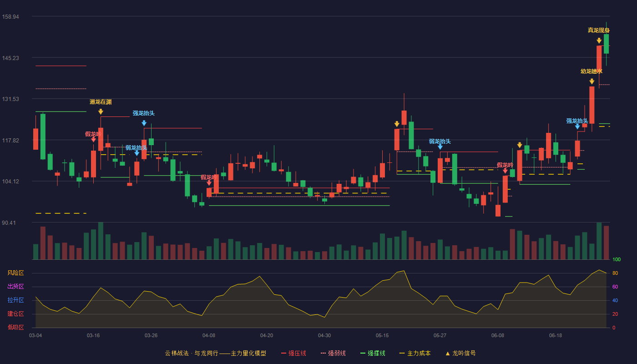Toggle the 强撑线 legend series
The image size is (637, 364).
pyautogui.click(x=373, y=353)
